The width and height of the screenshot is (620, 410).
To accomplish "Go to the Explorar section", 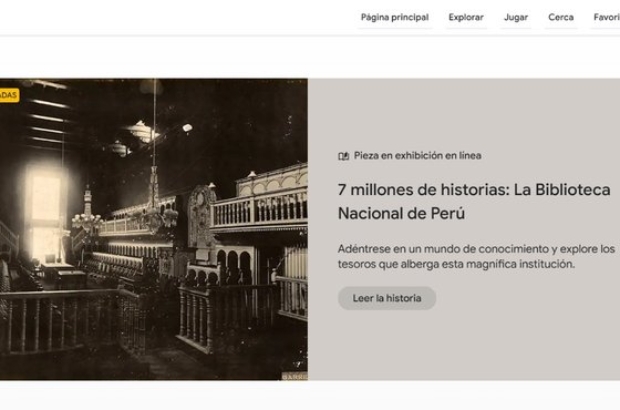I will pos(465,17).
